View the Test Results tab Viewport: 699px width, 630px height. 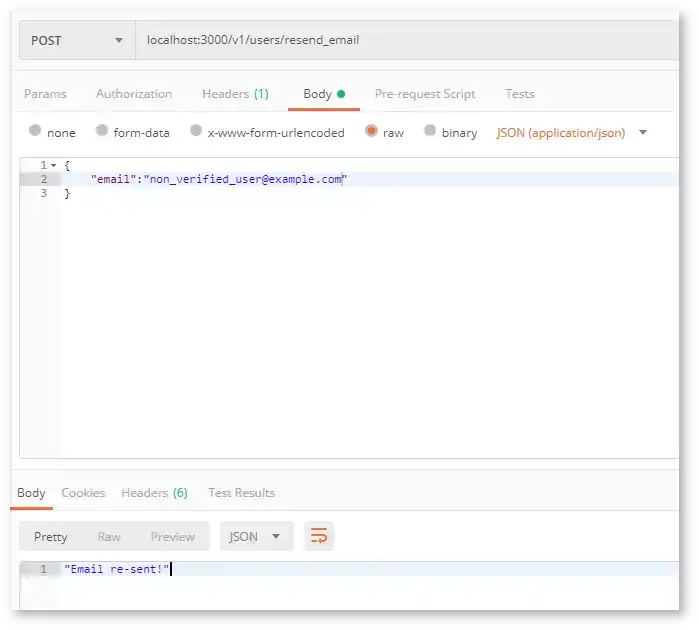click(x=241, y=493)
